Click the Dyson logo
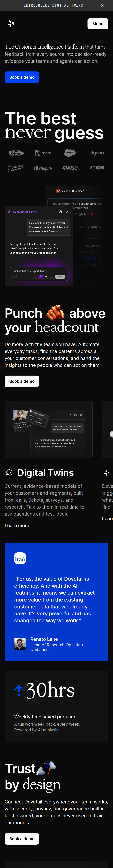This screenshot has width=113, height=868. point(97,153)
